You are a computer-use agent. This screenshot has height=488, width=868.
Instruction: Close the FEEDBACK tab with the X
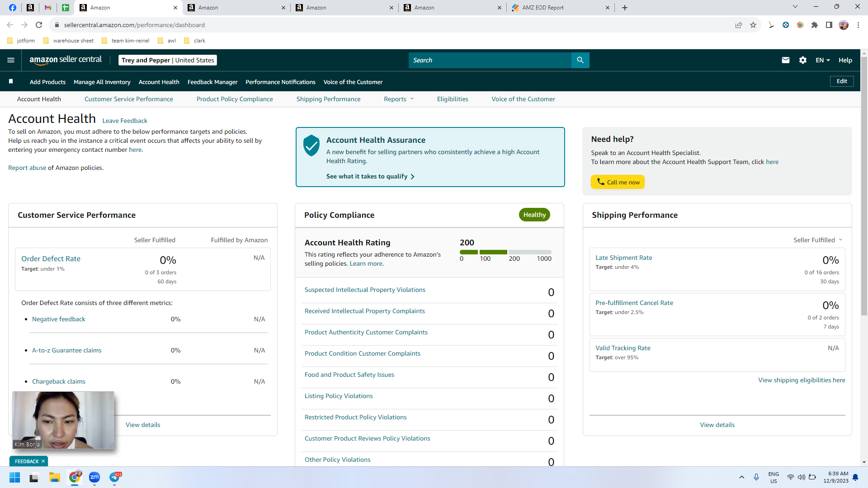[x=43, y=461]
